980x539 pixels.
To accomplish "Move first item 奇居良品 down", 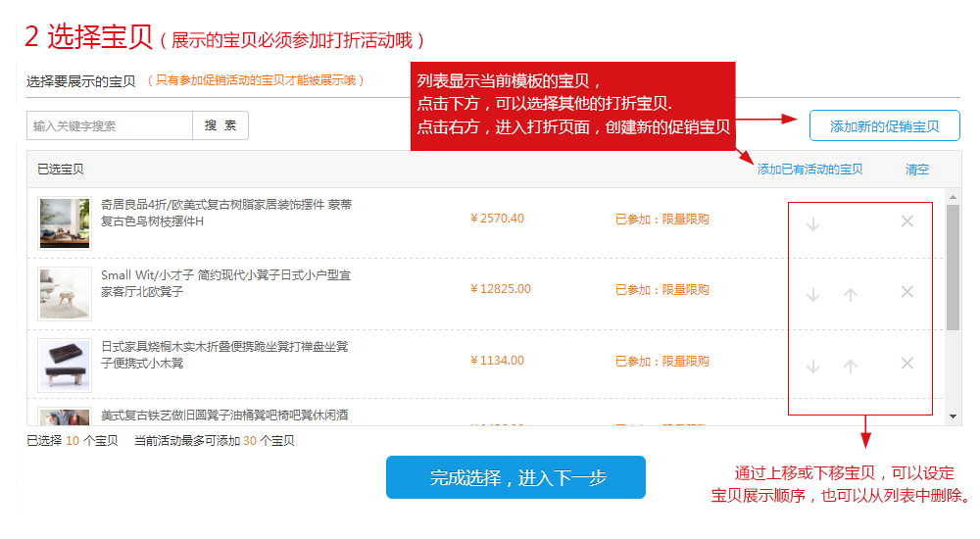I will pyautogui.click(x=812, y=223).
